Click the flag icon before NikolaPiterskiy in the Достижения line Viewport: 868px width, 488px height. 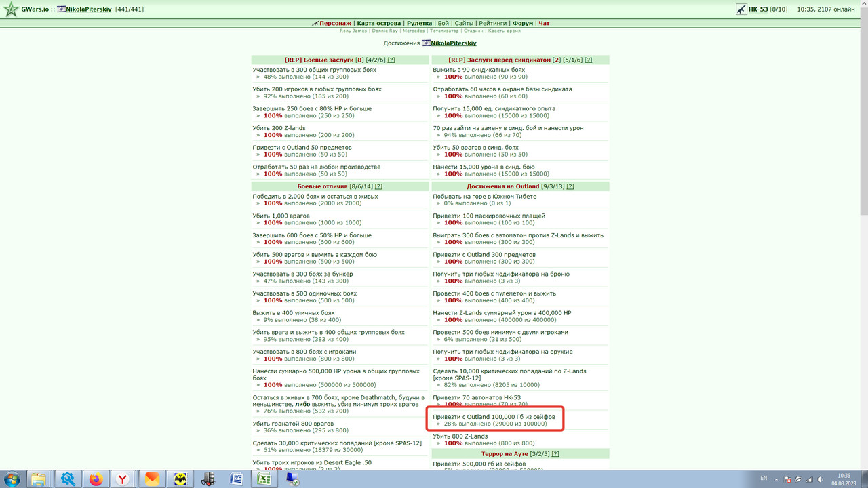pyautogui.click(x=426, y=43)
